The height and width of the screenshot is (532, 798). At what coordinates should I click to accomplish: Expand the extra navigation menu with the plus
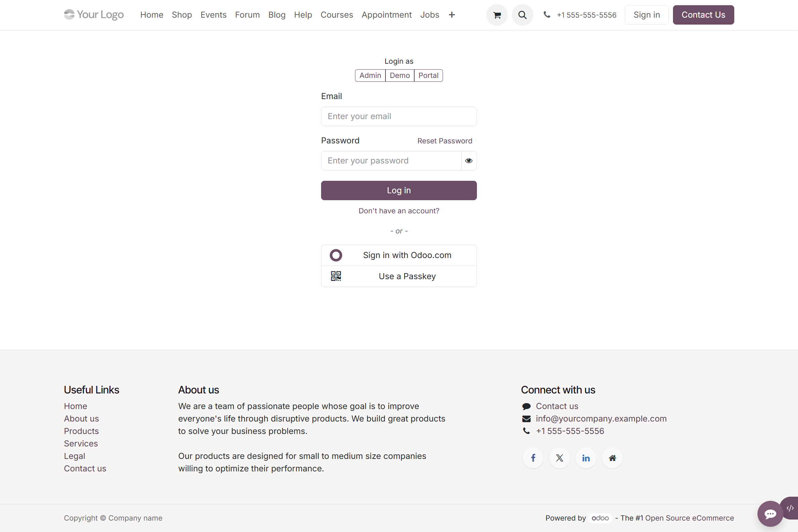click(x=452, y=15)
